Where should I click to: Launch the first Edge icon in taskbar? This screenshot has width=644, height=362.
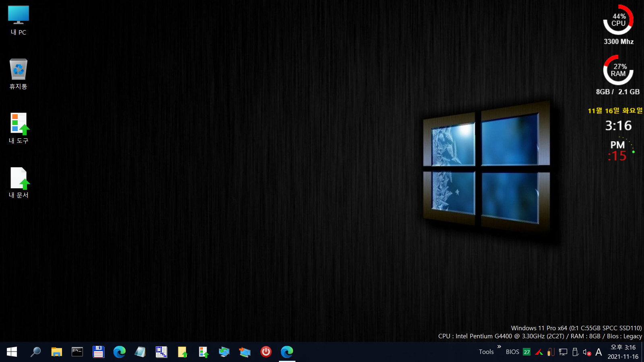119,352
